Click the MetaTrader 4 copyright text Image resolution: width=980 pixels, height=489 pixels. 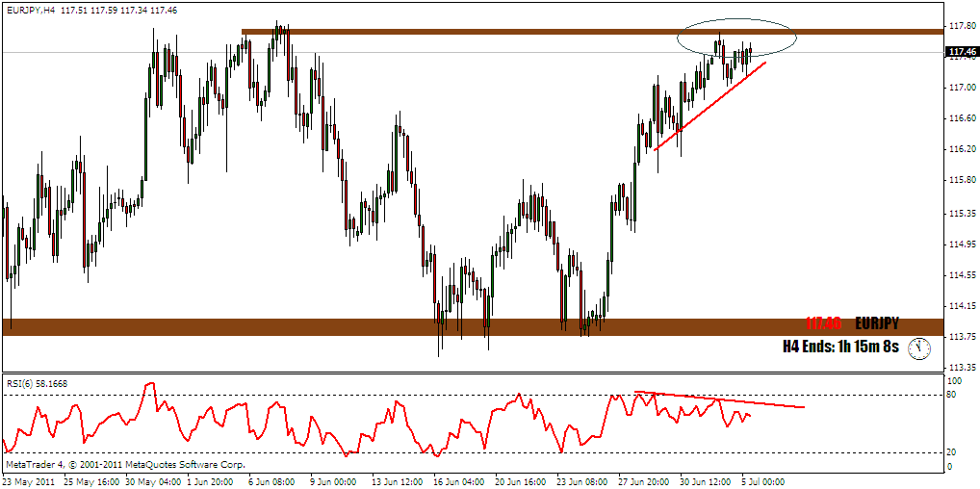125,465
